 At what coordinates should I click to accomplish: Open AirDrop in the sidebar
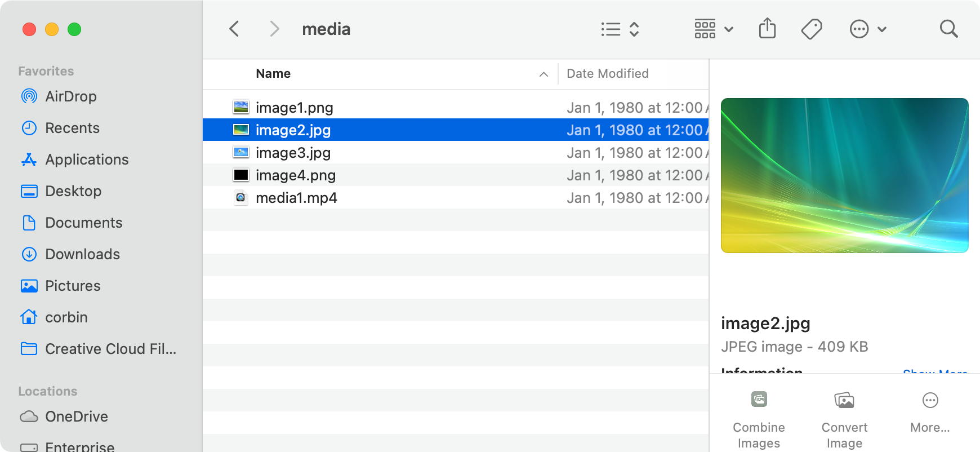71,96
